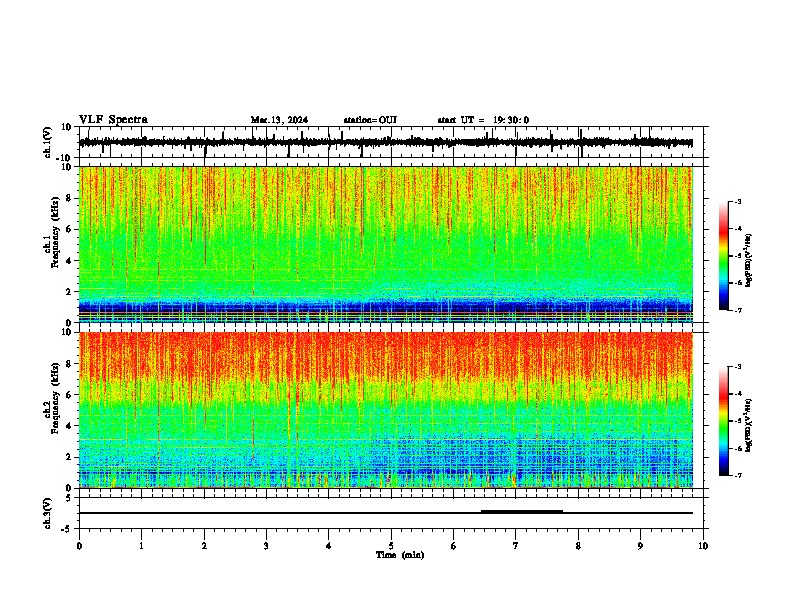Click the ch.2 frequency axis "6" kHz tick label
The height and width of the screenshot is (612, 792).
point(69,395)
